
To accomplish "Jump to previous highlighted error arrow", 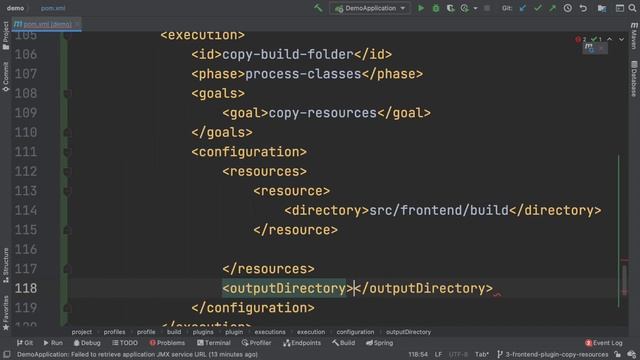I will point(609,40).
